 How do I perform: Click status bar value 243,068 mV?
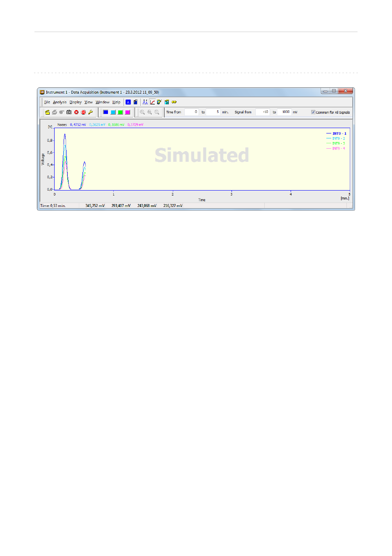coord(147,206)
